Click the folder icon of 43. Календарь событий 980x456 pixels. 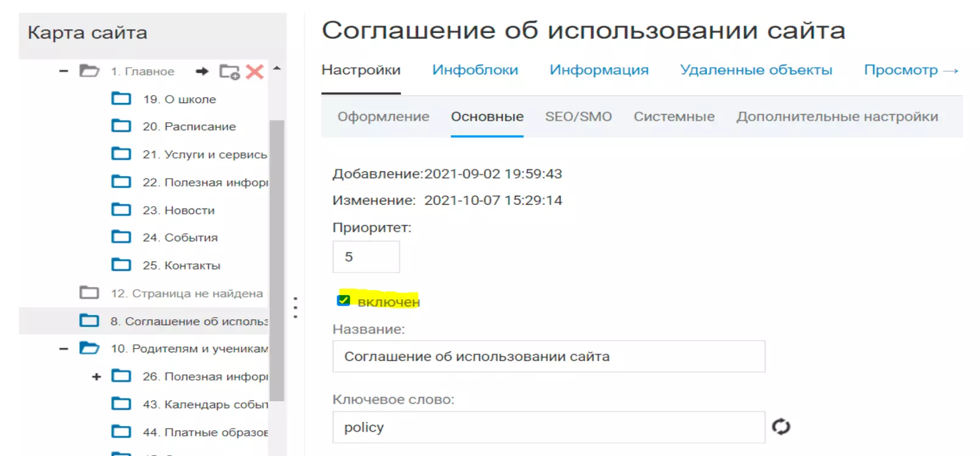(121, 404)
